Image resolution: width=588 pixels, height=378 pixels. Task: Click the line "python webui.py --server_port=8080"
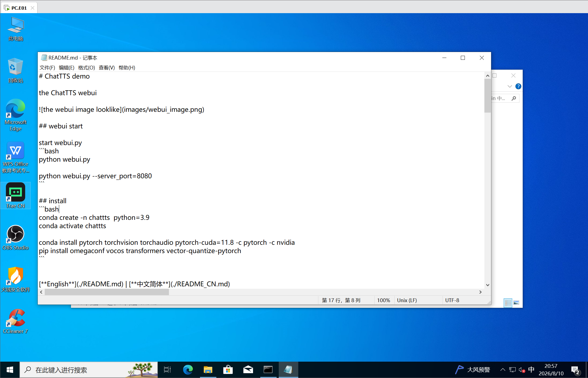coord(95,176)
